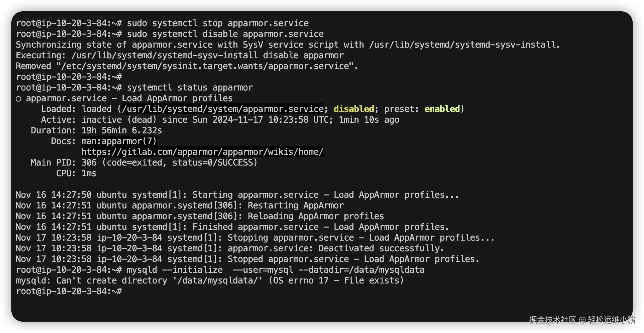Click the "Removed" sysinit.target.wants output line
The height and width of the screenshot is (333, 644).
pyautogui.click(x=187, y=66)
